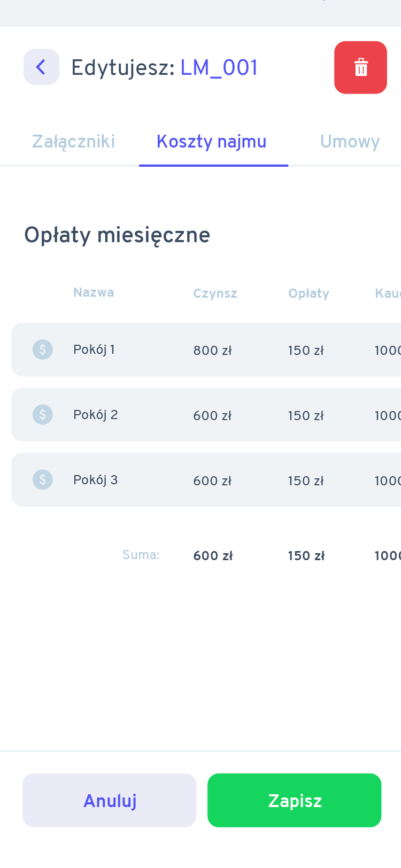Delete LM_001 with red trash icon
Image resolution: width=401 pixels, height=868 pixels.
coord(360,67)
